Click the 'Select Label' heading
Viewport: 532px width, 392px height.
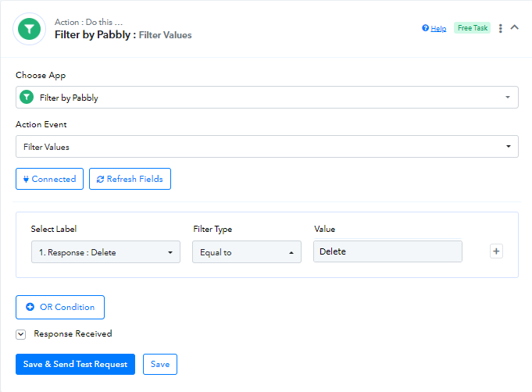tap(54, 230)
